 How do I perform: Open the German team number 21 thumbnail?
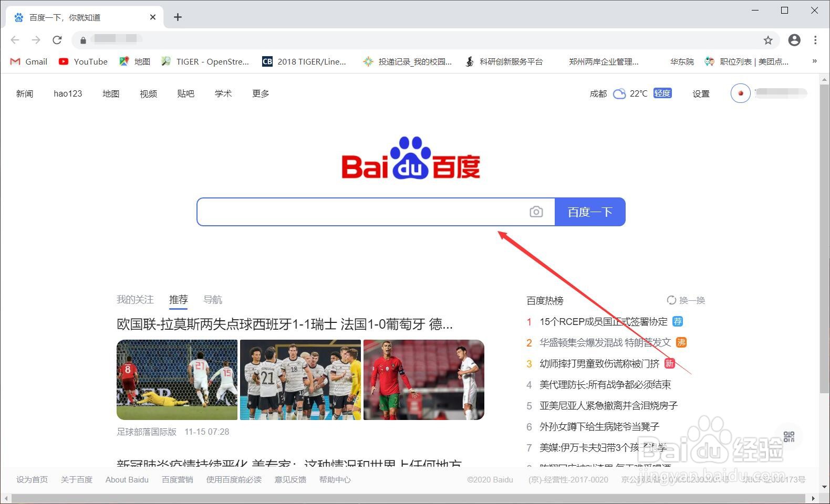coord(300,380)
